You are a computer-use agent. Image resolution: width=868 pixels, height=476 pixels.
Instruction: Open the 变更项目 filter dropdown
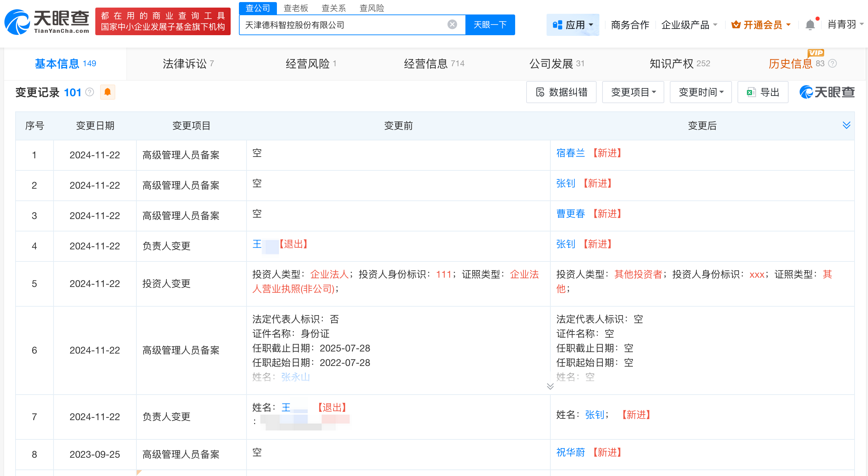point(633,92)
